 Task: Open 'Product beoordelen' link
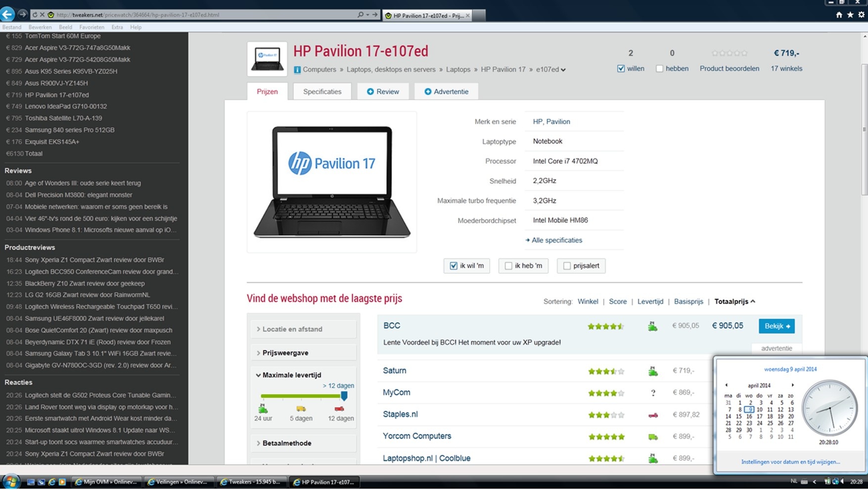coord(730,69)
